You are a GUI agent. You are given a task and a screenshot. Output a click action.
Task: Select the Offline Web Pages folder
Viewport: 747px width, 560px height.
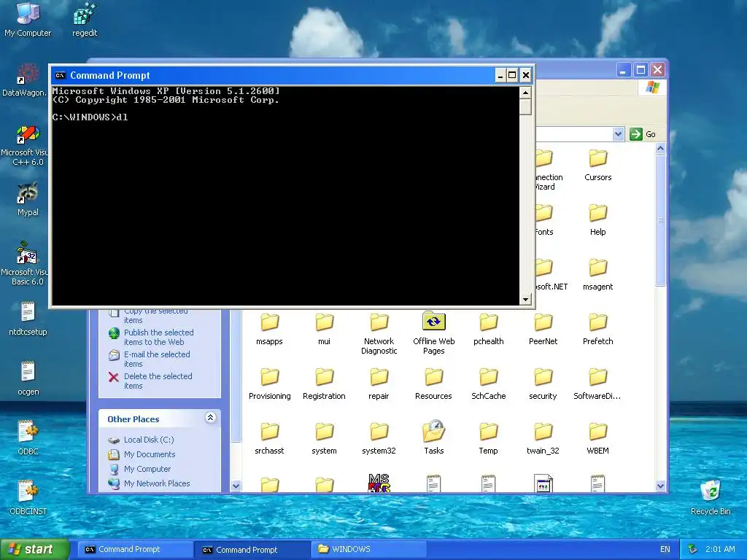coord(433,332)
